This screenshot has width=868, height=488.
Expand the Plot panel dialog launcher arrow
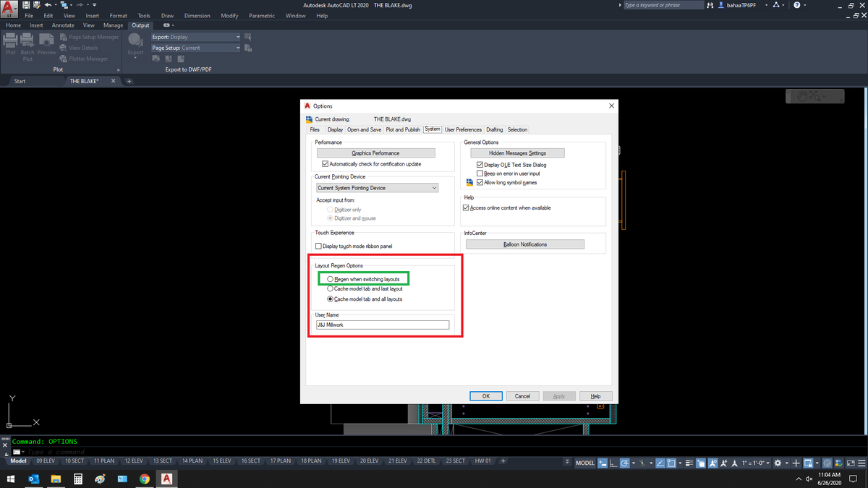tap(118, 69)
